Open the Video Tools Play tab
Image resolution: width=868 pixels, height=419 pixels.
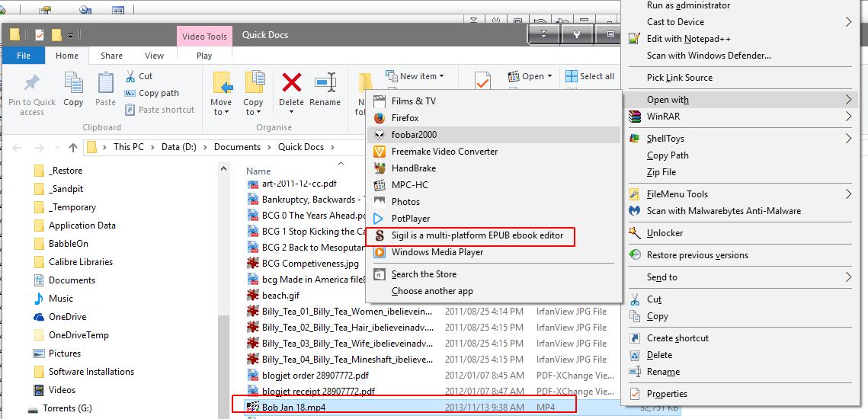coord(204,56)
